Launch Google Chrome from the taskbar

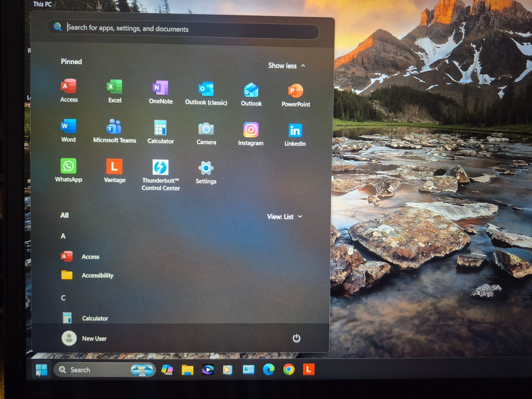[289, 369]
